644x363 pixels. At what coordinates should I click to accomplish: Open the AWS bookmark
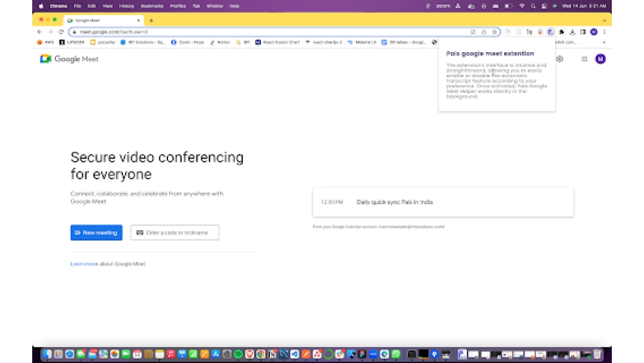[x=46, y=42]
